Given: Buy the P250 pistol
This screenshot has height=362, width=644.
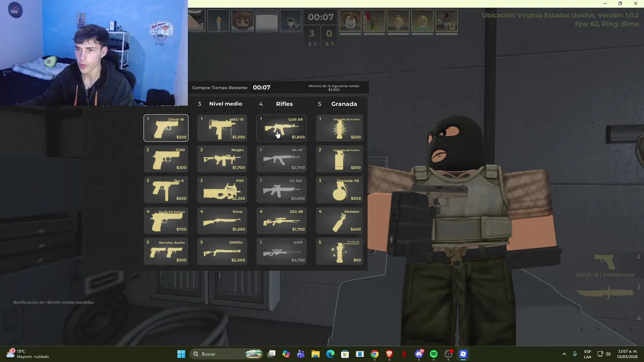Looking at the screenshot, I should point(166,159).
